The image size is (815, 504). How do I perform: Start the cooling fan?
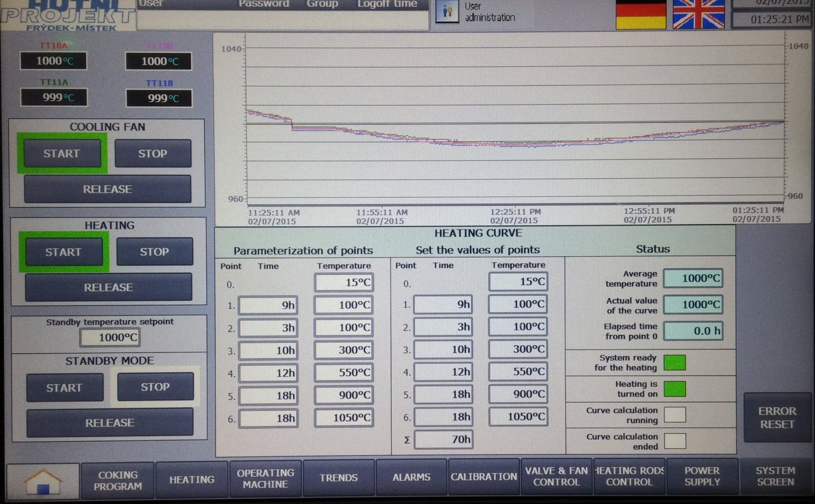click(x=62, y=153)
